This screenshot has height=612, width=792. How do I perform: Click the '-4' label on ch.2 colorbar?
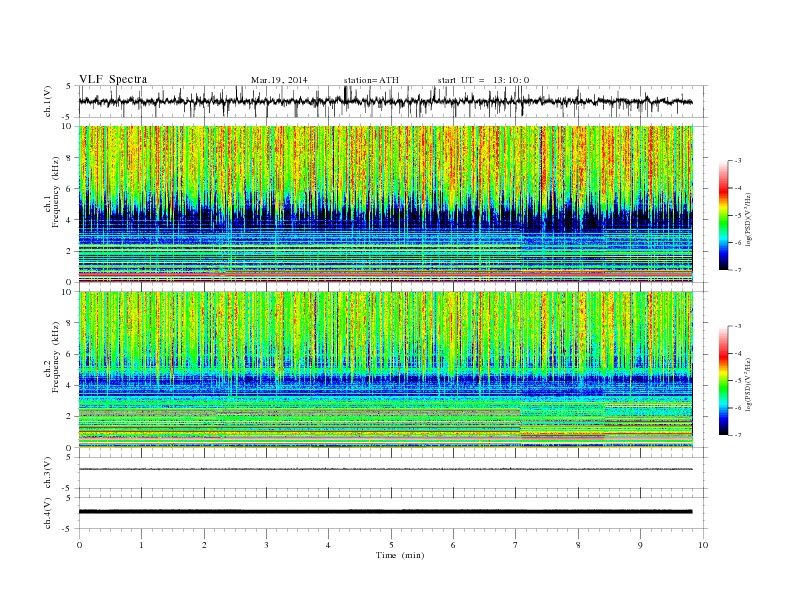coord(737,353)
